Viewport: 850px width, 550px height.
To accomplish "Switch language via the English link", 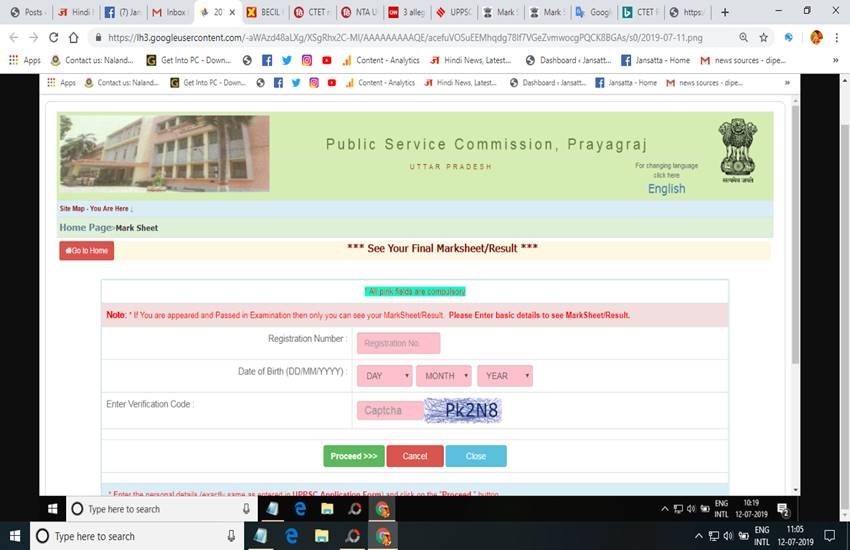I will pos(666,189).
